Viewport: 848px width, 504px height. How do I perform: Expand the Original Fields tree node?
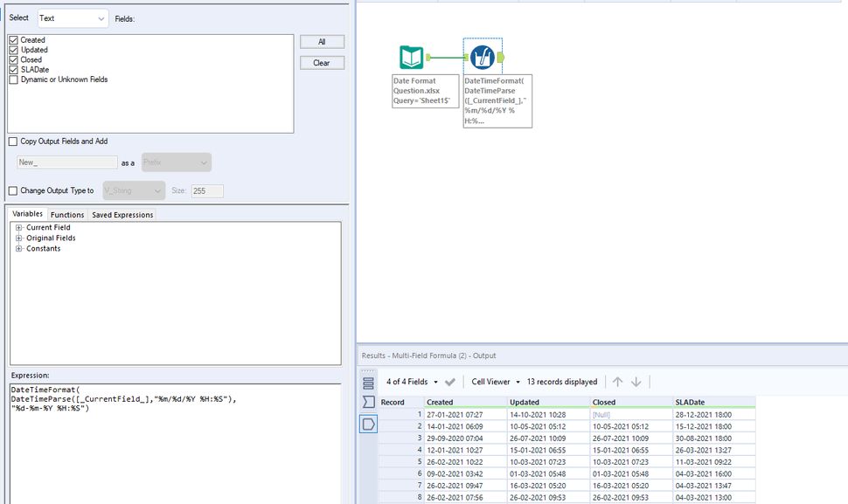(x=19, y=238)
